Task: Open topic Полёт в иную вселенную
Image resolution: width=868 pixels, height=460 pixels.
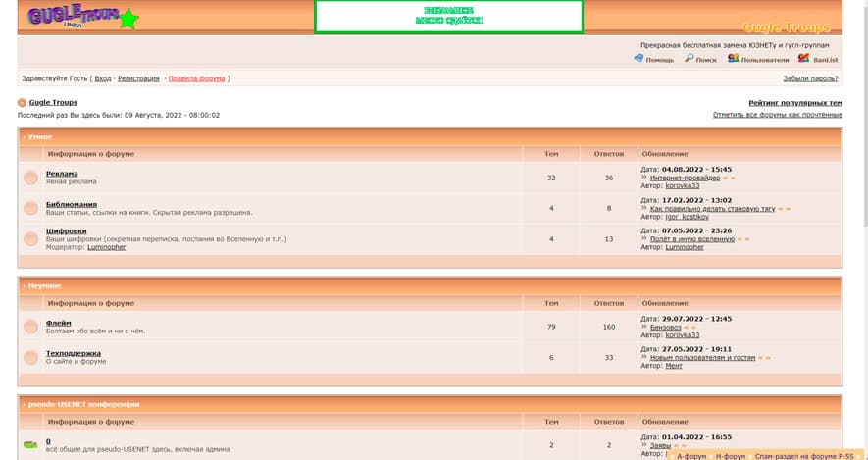Action: (692, 239)
